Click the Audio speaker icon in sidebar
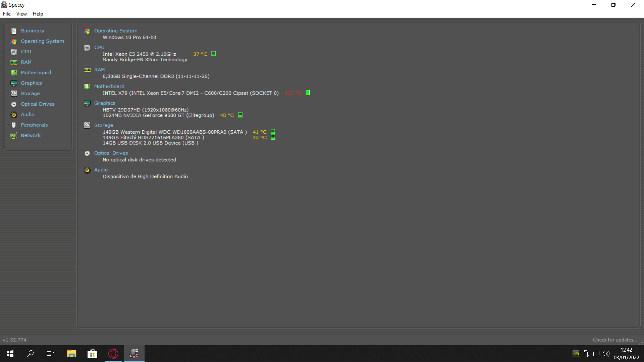Image resolution: width=644 pixels, height=362 pixels. 14,115
